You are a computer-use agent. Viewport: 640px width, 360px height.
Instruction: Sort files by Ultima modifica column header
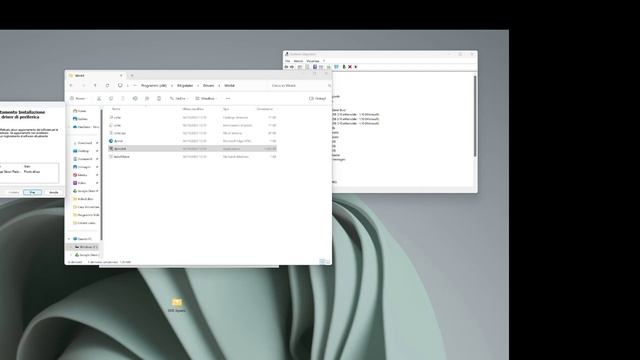193,109
